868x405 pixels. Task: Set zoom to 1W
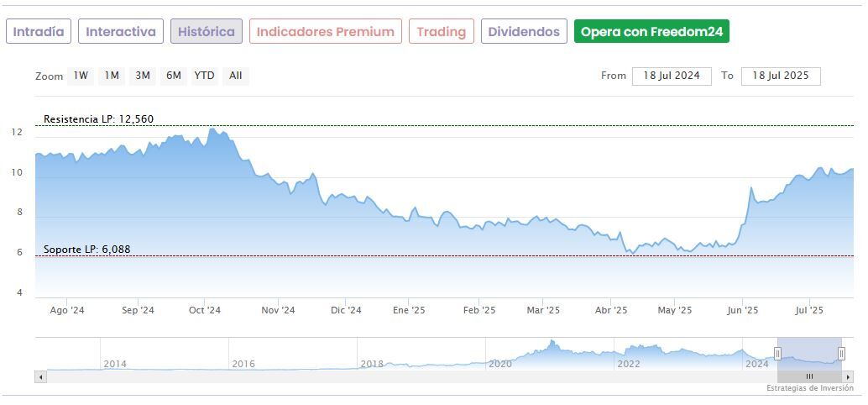pyautogui.click(x=81, y=76)
